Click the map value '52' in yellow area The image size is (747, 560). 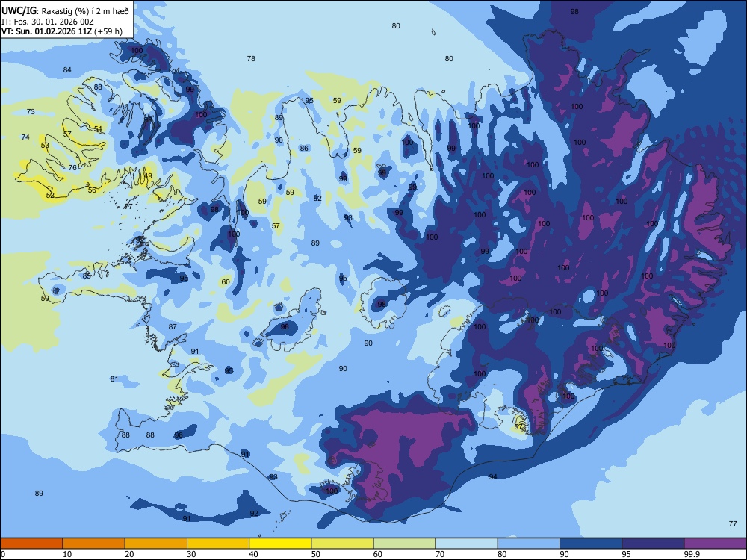(x=50, y=195)
